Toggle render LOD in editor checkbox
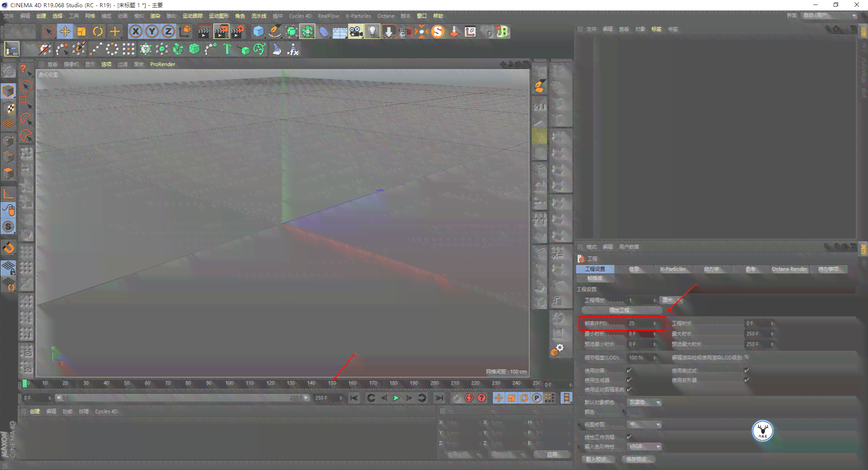The image size is (868, 470). tap(747, 357)
